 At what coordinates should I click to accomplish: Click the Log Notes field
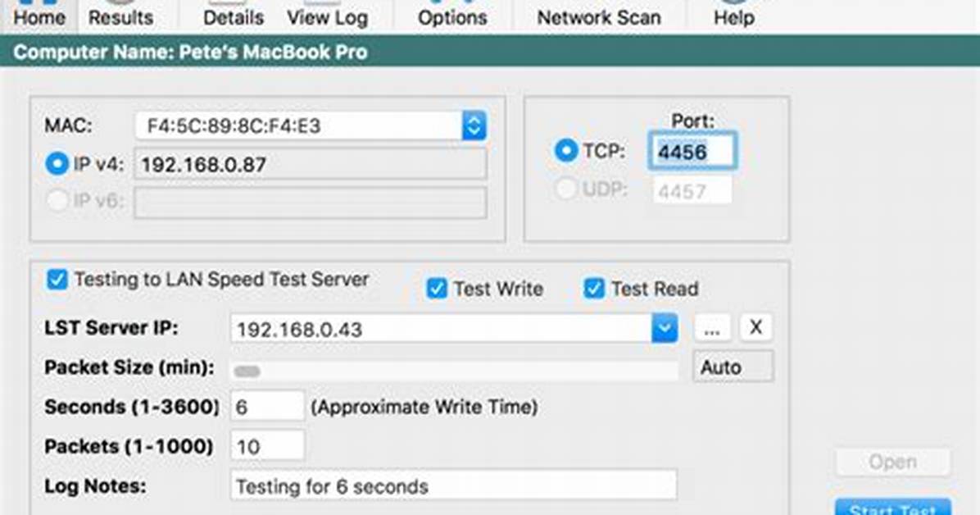pyautogui.click(x=453, y=485)
